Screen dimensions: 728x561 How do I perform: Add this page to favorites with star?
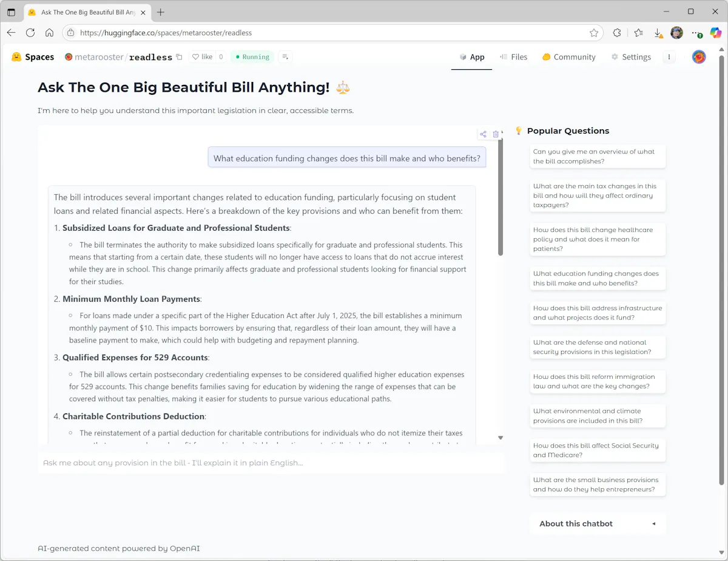(x=594, y=33)
